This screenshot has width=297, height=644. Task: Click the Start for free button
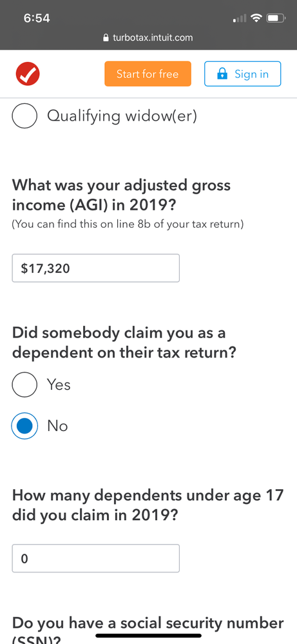pyautogui.click(x=148, y=74)
